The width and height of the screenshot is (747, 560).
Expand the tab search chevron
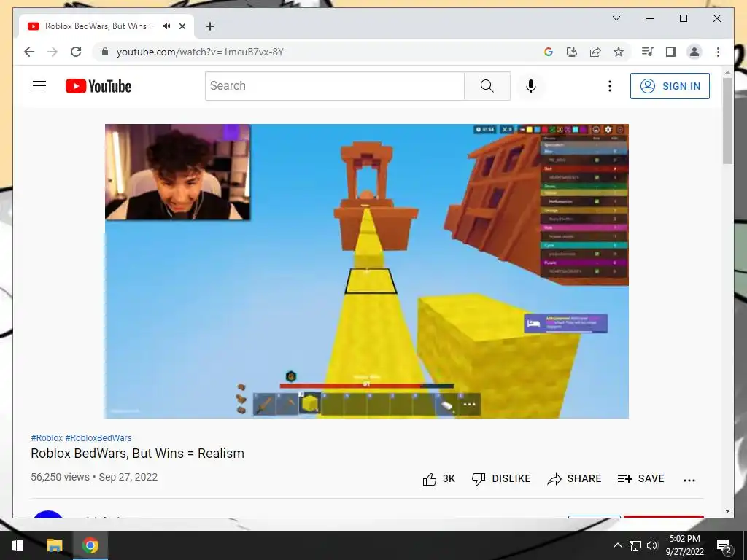click(616, 18)
